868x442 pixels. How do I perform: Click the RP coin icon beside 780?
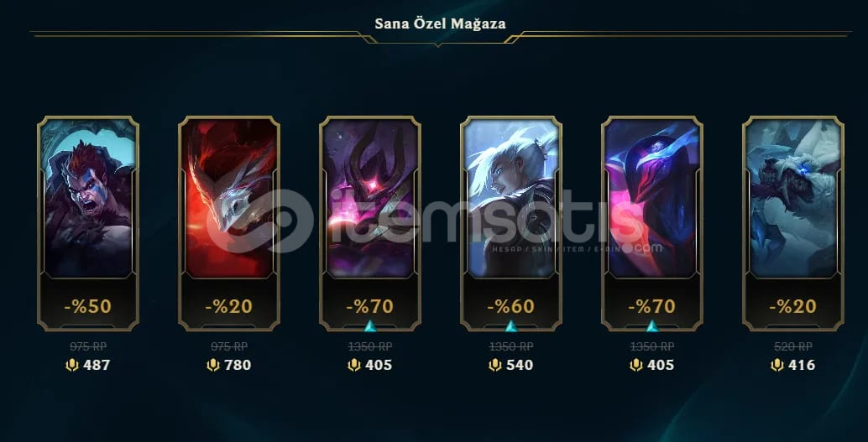pos(213,365)
